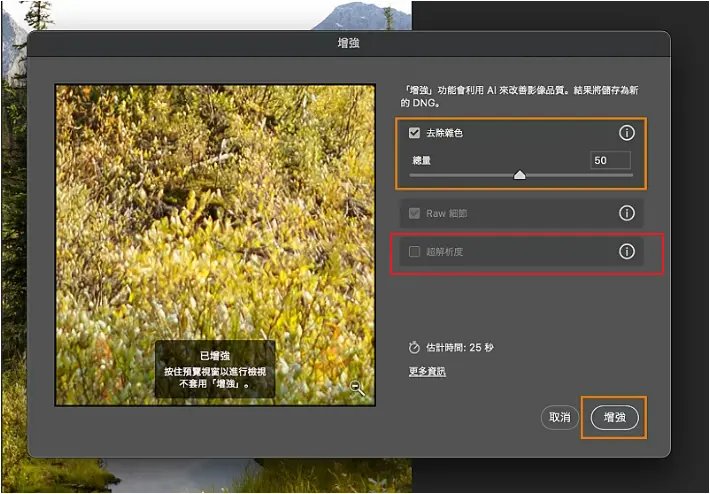The height and width of the screenshot is (494, 710).
Task: Click the zoom-out magnifier in the preview
Action: pyautogui.click(x=358, y=388)
